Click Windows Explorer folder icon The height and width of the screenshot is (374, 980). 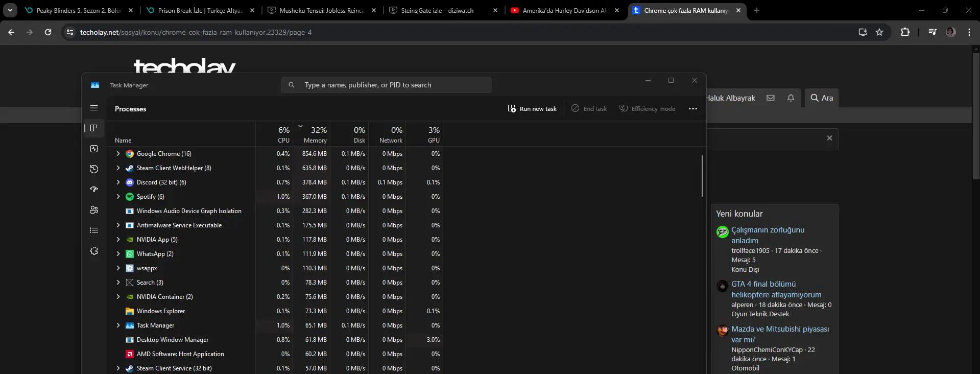pos(130,311)
